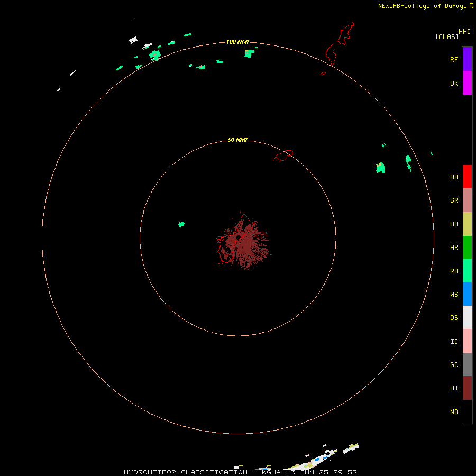Click the HA legend label
The height and width of the screenshot is (476, 476).
454,177
